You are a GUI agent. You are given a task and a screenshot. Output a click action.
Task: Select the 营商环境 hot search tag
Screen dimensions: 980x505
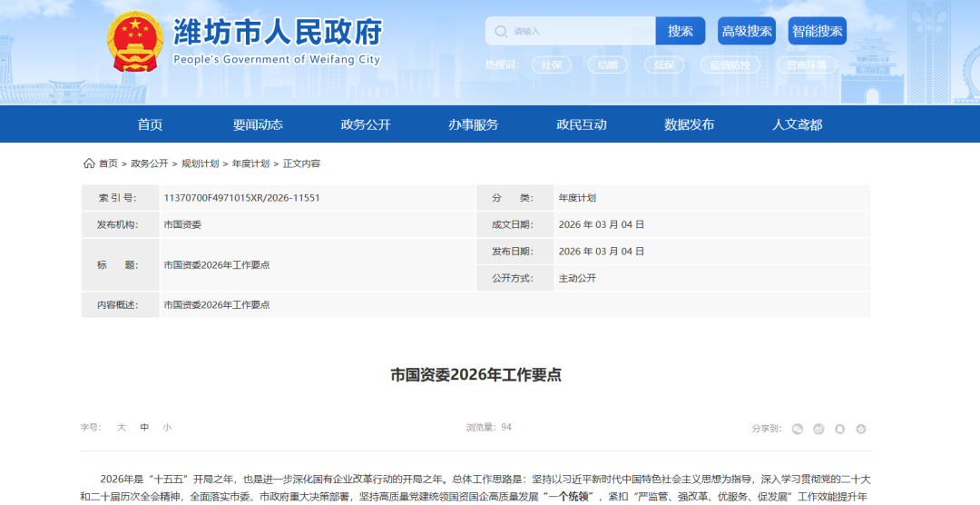point(806,64)
